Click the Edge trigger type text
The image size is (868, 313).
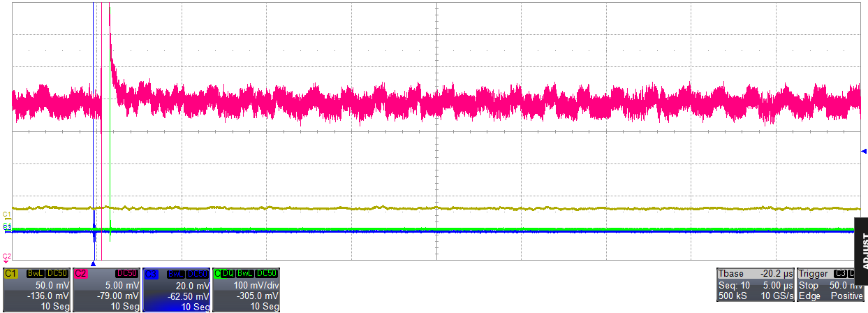click(x=809, y=296)
